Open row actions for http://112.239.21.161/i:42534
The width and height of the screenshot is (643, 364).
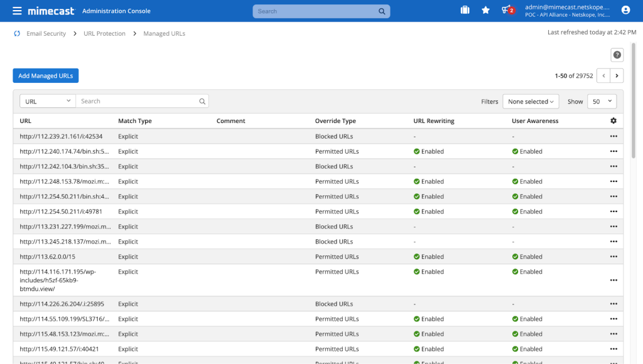613,136
